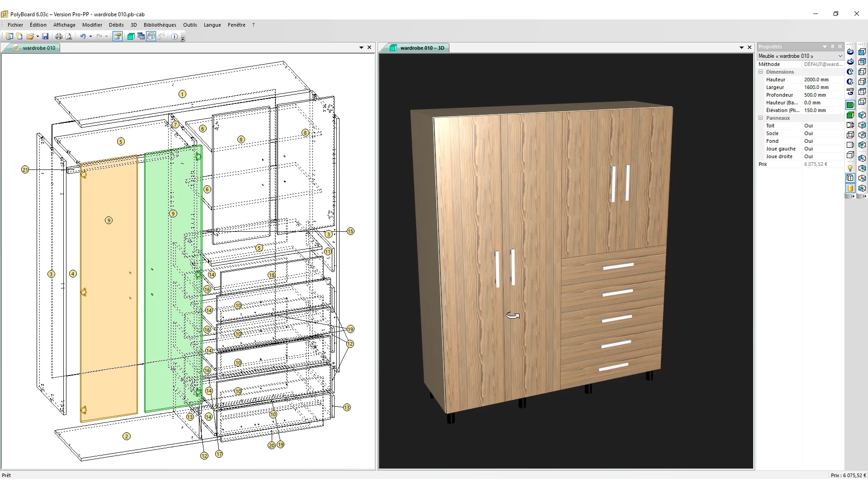The height and width of the screenshot is (488, 868).
Task: Open the Meuble « wardrobe 010 » dropdown
Action: tap(840, 56)
